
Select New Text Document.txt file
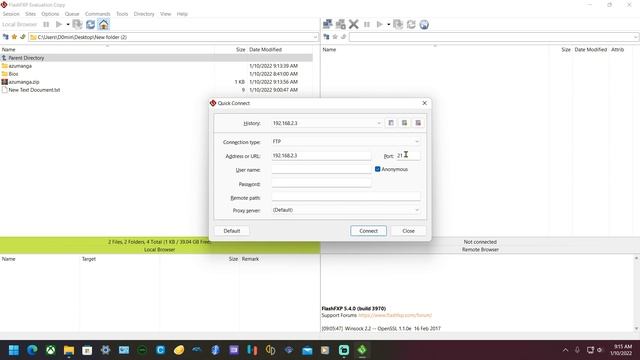pyautogui.click(x=34, y=90)
